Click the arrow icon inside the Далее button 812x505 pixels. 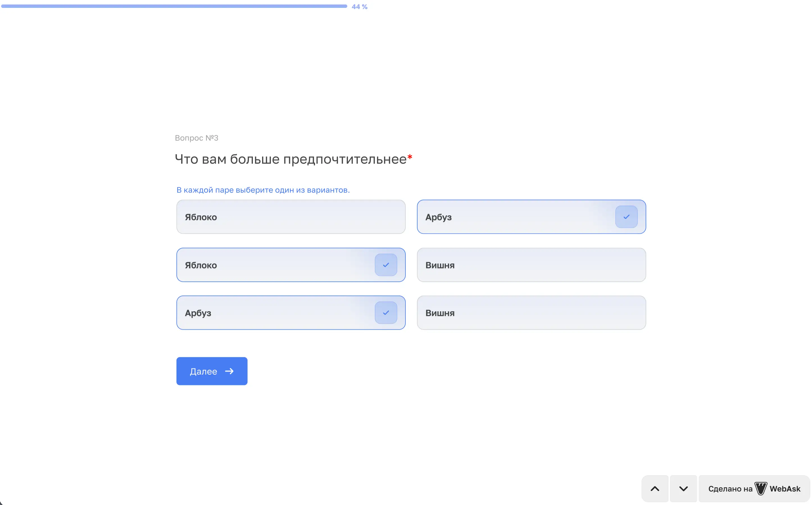tap(230, 371)
